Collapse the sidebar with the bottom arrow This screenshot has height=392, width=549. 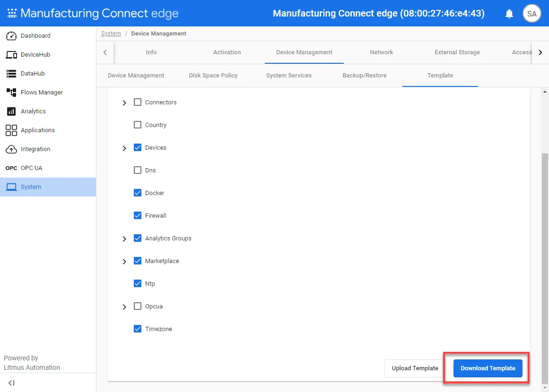(11, 383)
